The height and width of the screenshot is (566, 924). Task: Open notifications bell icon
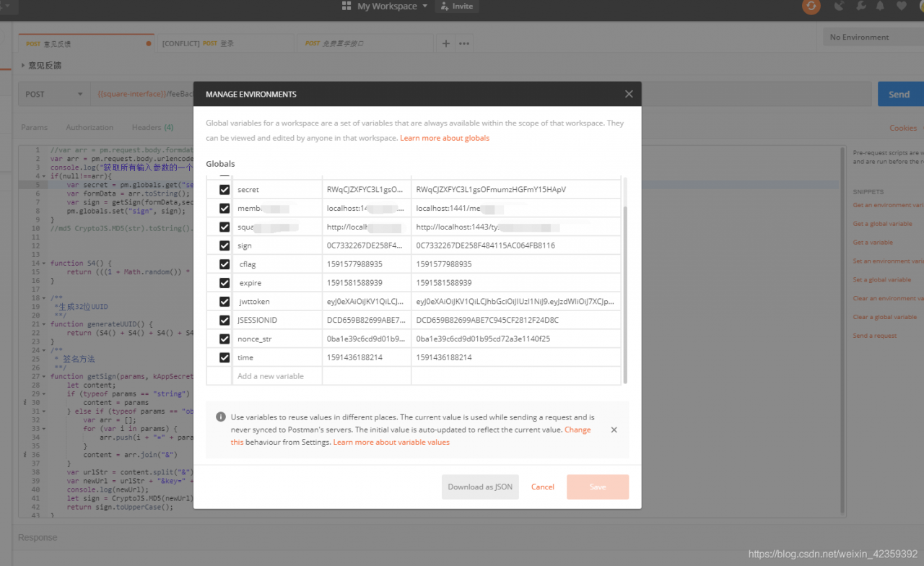tap(880, 6)
